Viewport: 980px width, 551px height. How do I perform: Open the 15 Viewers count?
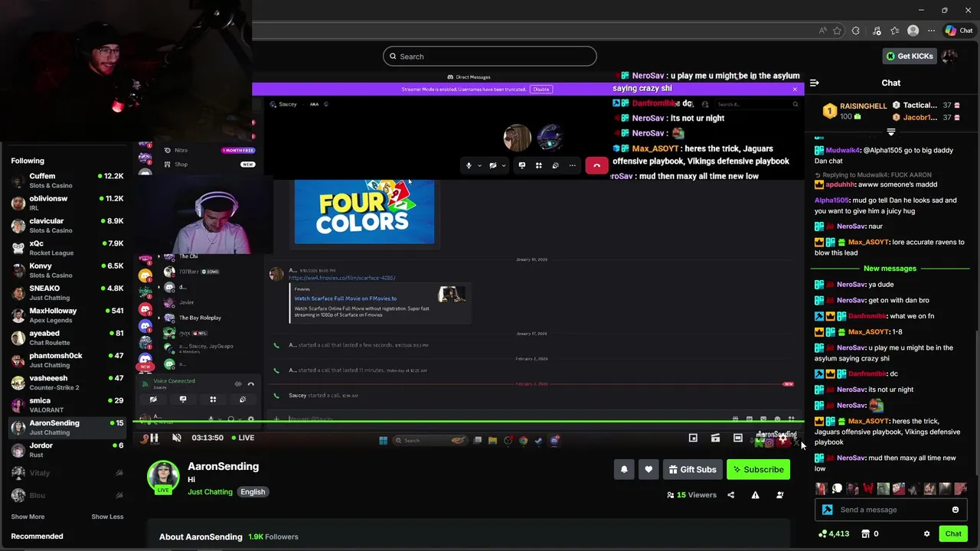[692, 495]
